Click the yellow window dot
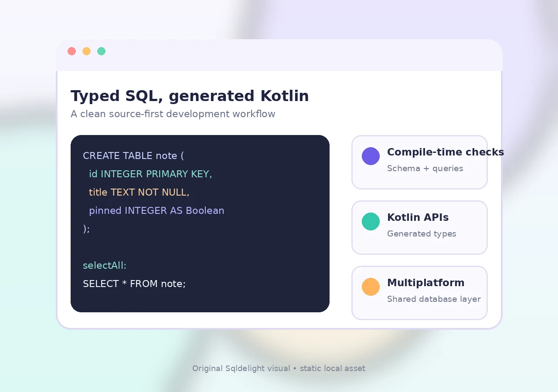 point(87,51)
